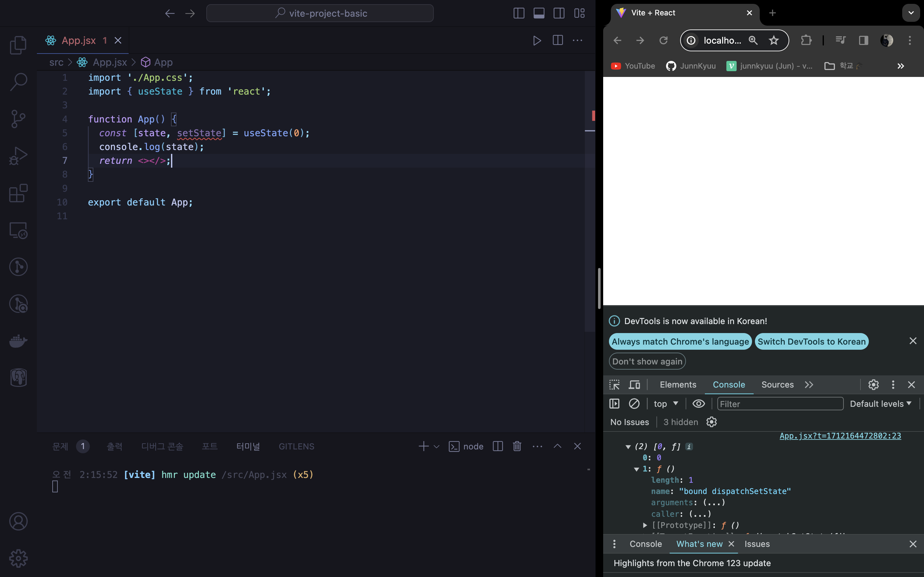This screenshot has height=577, width=924.
Task: Open the Extensions view
Action: coord(18,193)
